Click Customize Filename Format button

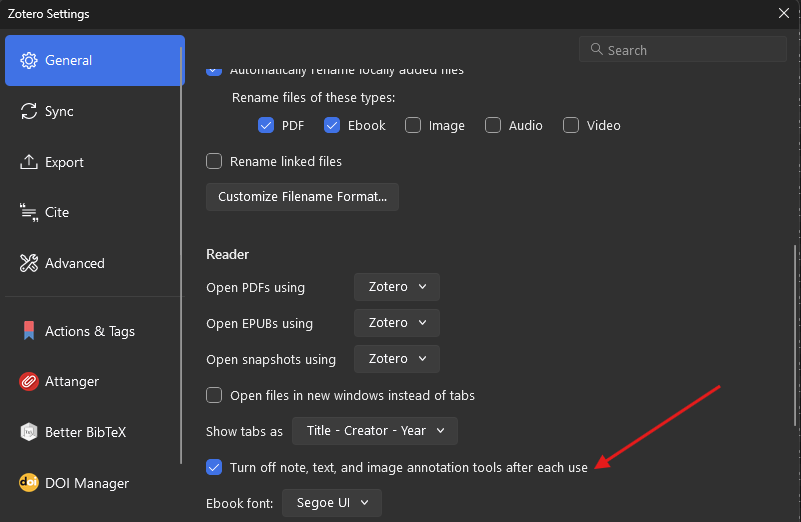302,197
